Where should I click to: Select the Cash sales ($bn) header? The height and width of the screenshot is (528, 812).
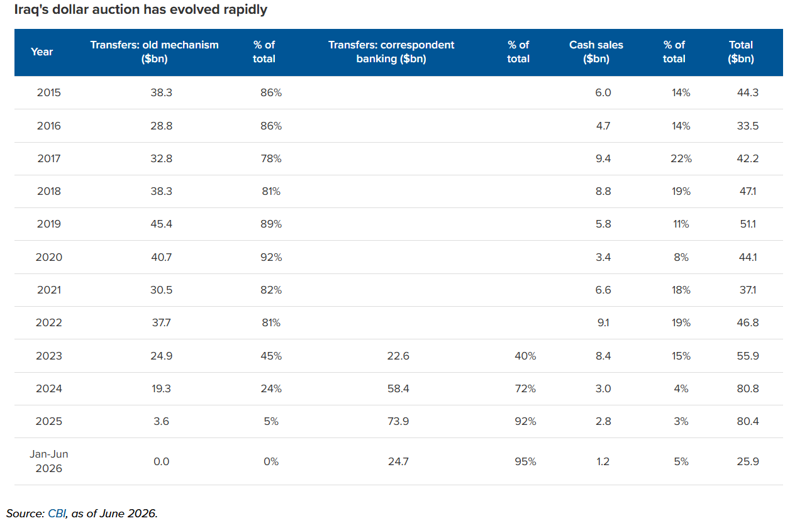tap(596, 52)
